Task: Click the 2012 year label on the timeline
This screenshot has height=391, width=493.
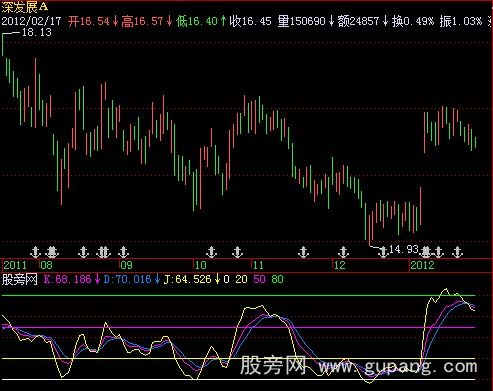Action: pos(422,265)
